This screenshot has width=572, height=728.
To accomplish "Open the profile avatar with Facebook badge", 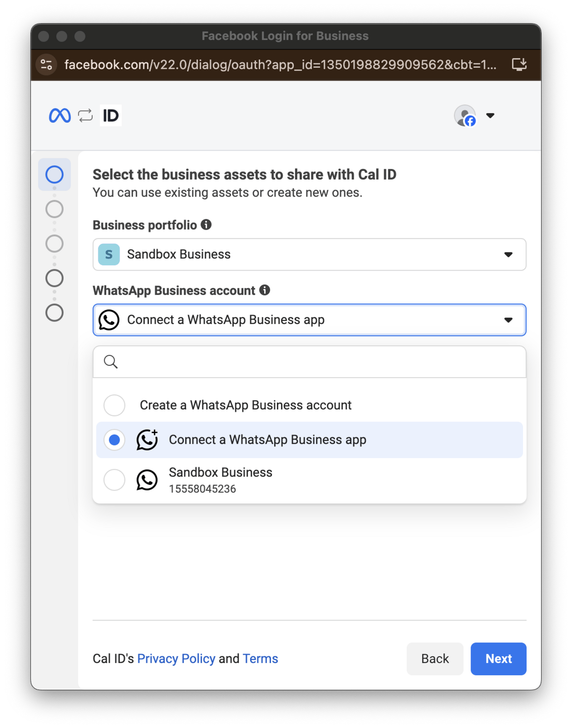I will [x=465, y=116].
